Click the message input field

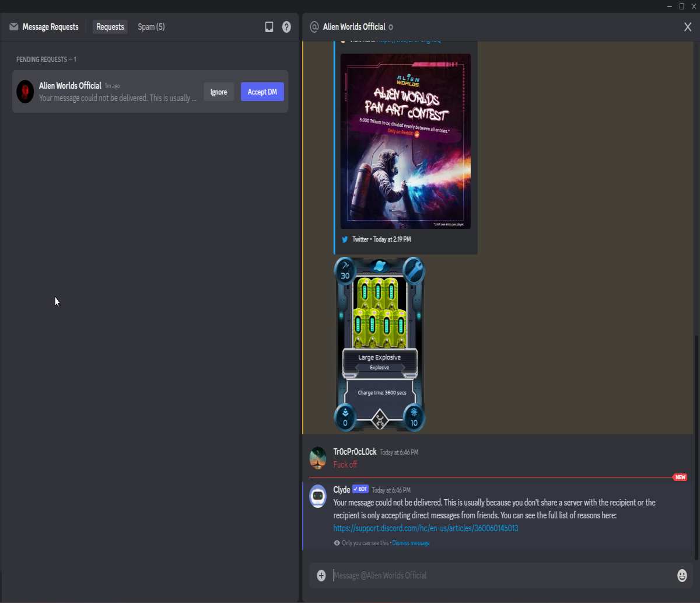tap(502, 576)
